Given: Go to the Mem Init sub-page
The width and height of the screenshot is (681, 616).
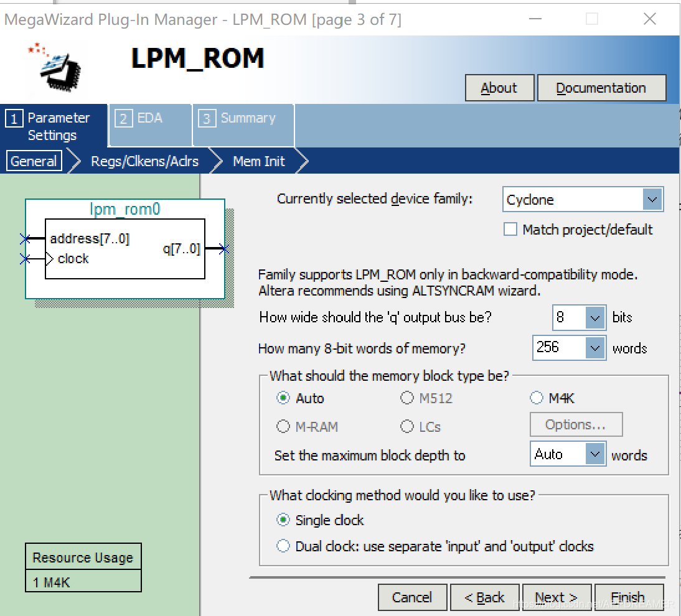Looking at the screenshot, I should point(259,162).
